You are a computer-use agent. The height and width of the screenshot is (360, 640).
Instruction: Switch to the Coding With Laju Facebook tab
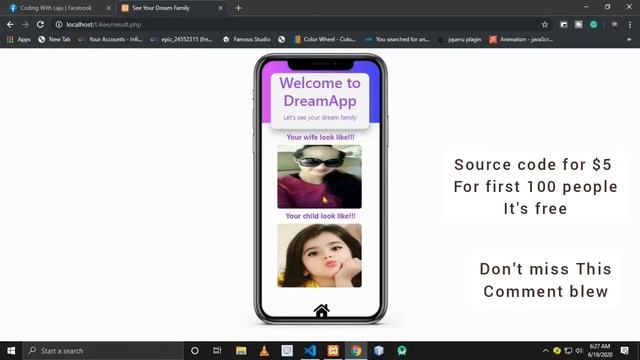pos(57,8)
